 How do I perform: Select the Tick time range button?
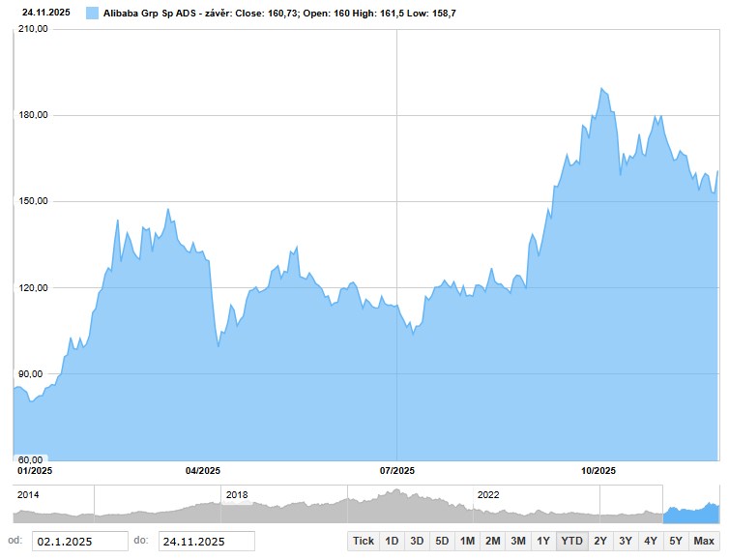point(364,541)
